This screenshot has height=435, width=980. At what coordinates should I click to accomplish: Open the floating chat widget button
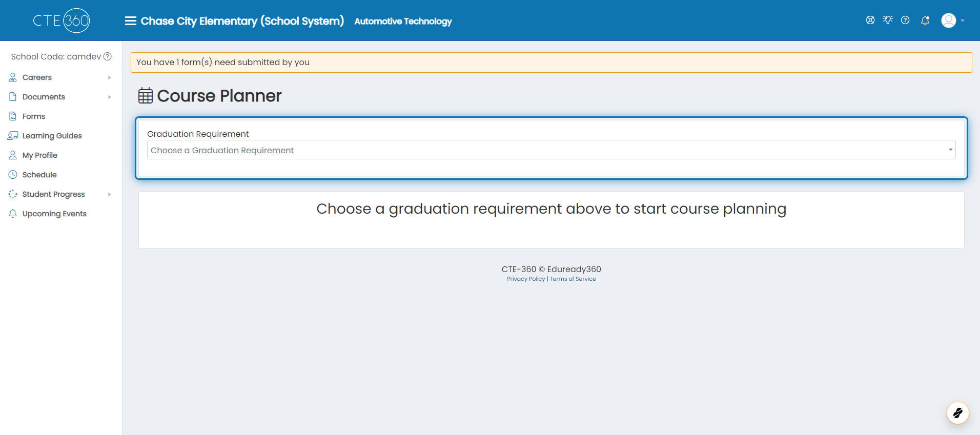[957, 412]
